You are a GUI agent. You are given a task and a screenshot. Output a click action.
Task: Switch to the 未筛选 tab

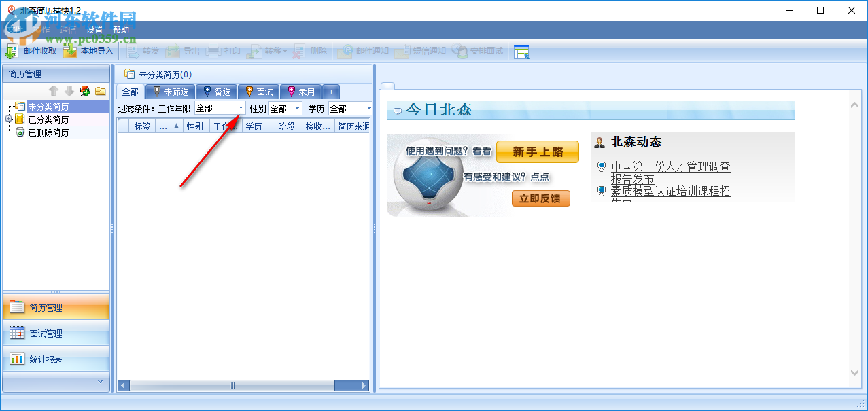click(170, 92)
